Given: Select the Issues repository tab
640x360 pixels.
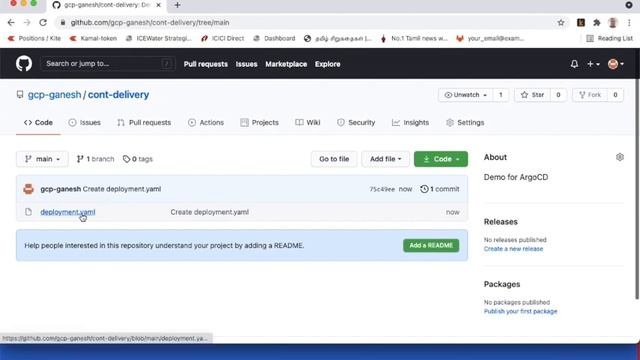Looking at the screenshot, I should (x=84, y=122).
